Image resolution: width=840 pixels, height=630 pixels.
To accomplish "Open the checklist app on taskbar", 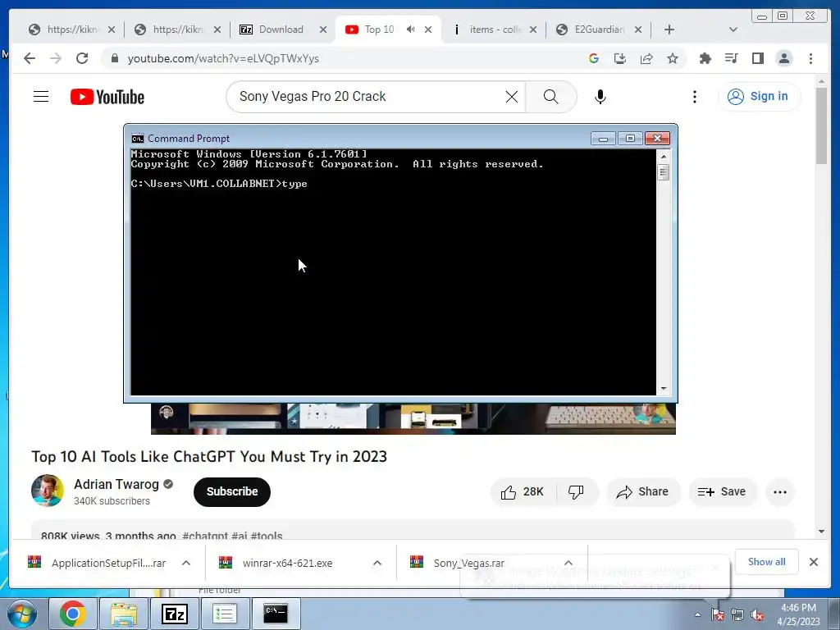I will click(x=225, y=614).
